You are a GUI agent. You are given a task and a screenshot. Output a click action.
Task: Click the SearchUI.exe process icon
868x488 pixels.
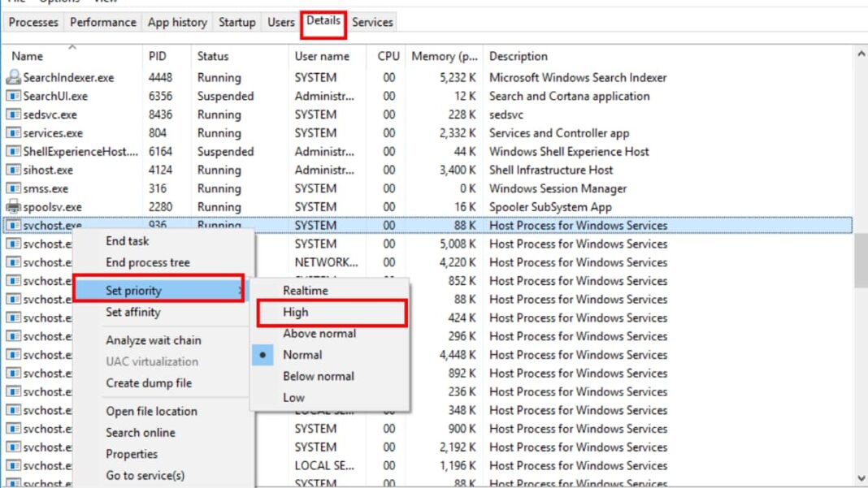tap(13, 96)
